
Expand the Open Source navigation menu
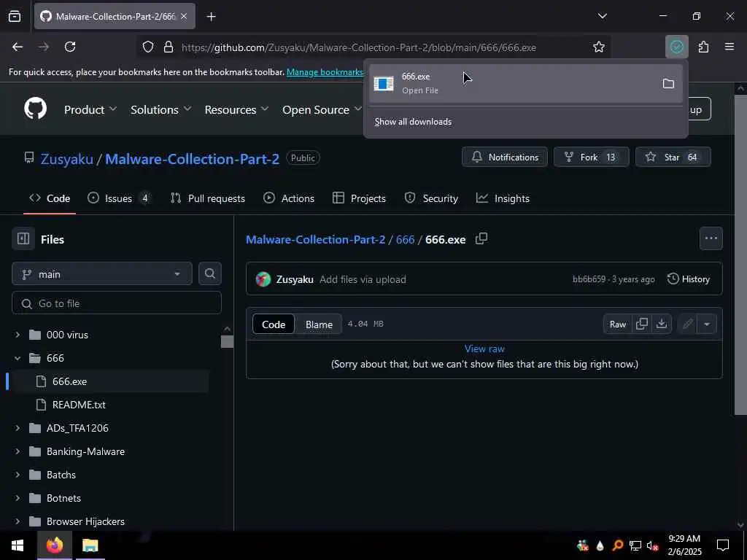(322, 109)
